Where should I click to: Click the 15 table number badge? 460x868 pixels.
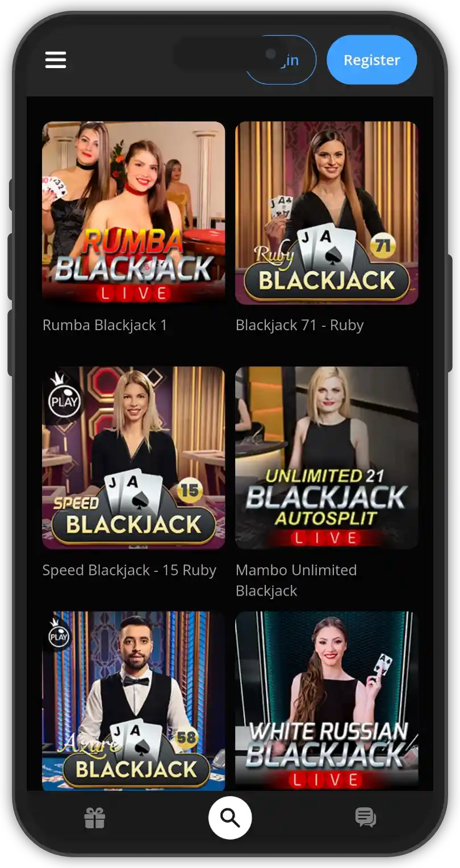[x=190, y=490]
